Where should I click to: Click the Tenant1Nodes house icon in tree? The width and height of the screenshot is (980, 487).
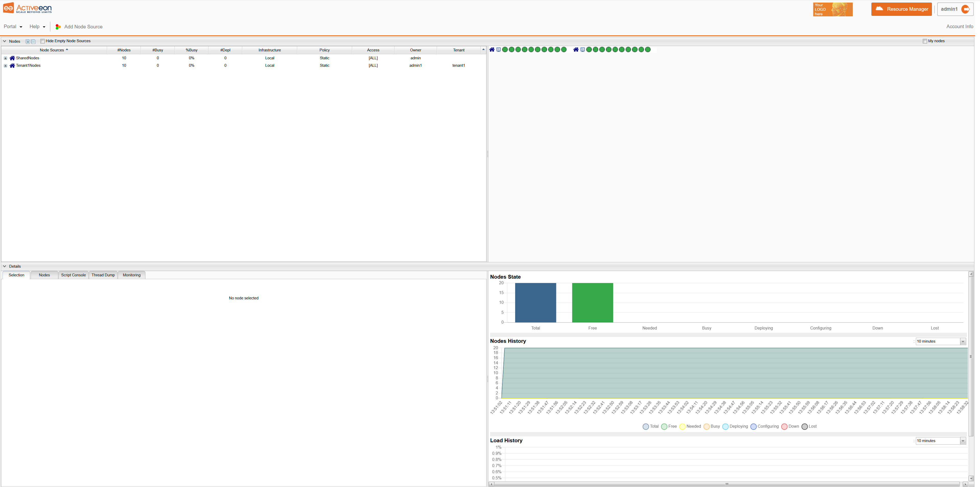point(12,65)
